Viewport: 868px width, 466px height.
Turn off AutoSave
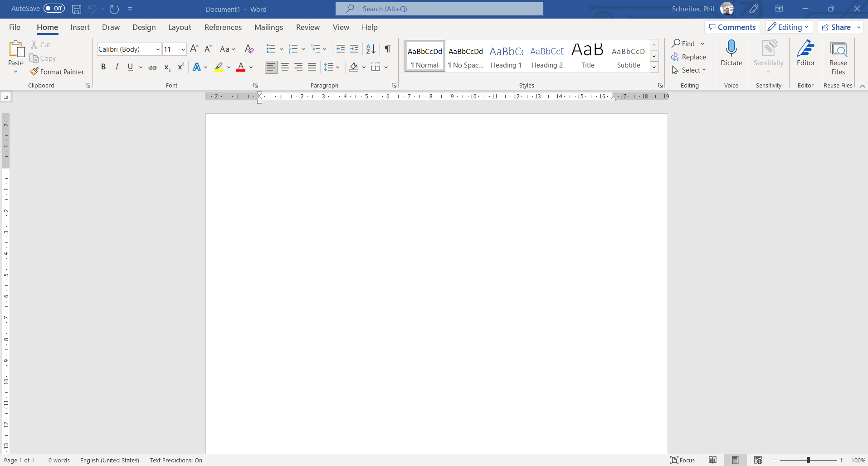54,8
